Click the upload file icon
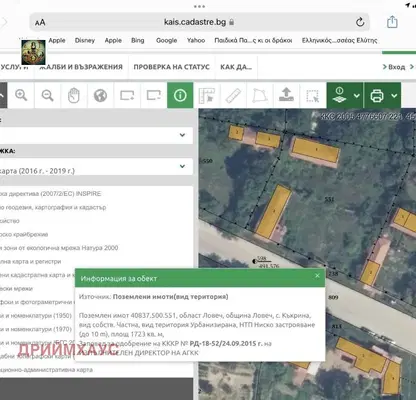The image size is (416, 400). 286,95
